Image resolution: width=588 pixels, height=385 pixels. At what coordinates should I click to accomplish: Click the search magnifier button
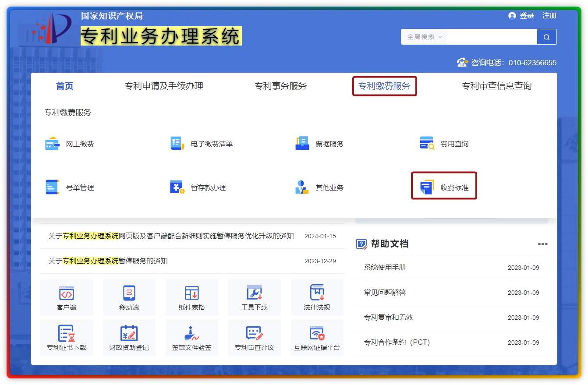pyautogui.click(x=547, y=37)
